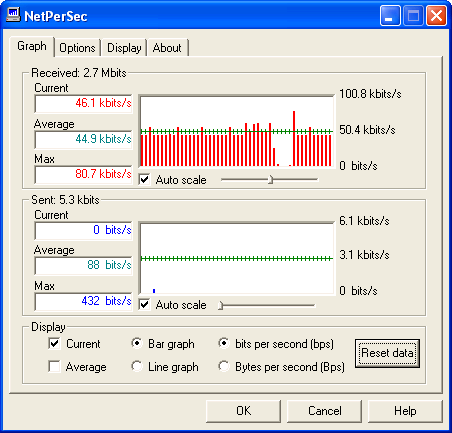Viewport: 452px width, 433px height.
Task: Close the NetPerSec dialog window
Action: coord(436,15)
